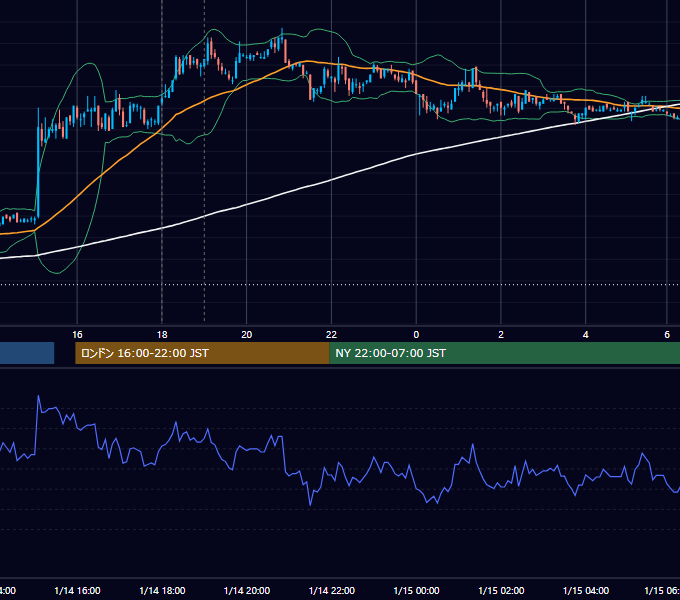Click the upper axis hour label 6
This screenshot has width=680, height=600.
pyautogui.click(x=667, y=335)
